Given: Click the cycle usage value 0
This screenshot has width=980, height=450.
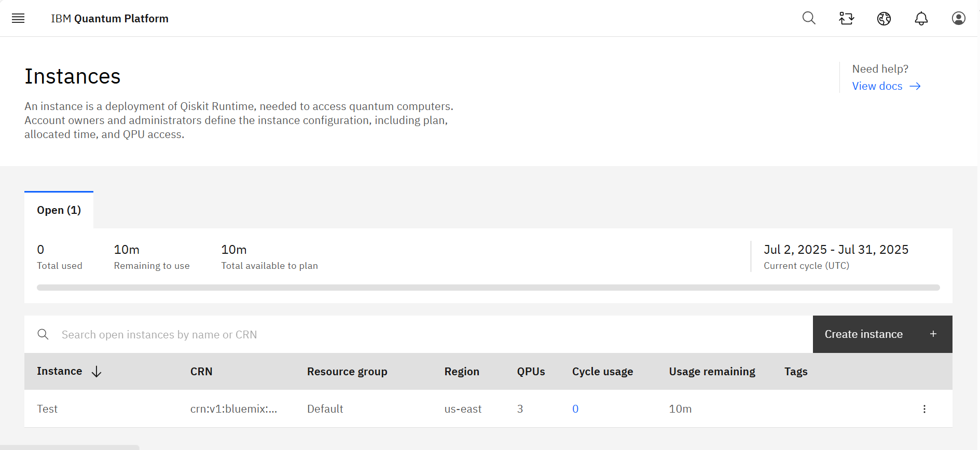Looking at the screenshot, I should click(575, 409).
